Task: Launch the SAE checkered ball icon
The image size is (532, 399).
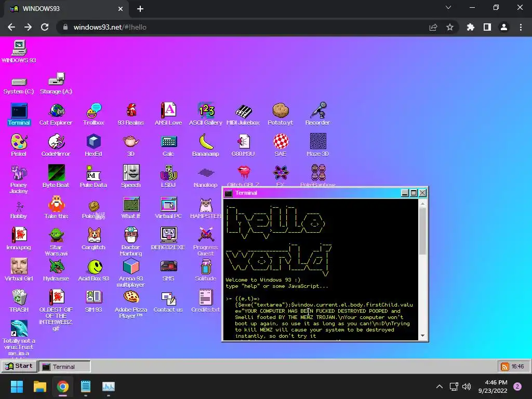Action: click(281, 141)
